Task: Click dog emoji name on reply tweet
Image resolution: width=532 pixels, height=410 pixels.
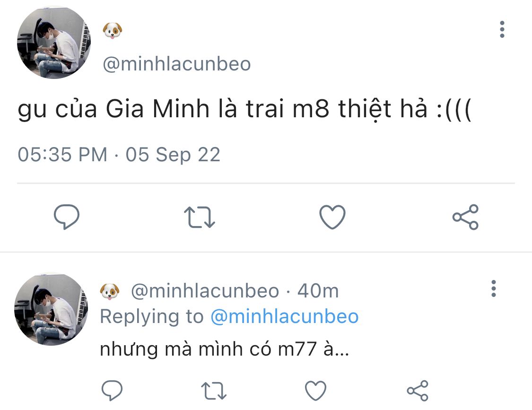Action: coord(110,291)
